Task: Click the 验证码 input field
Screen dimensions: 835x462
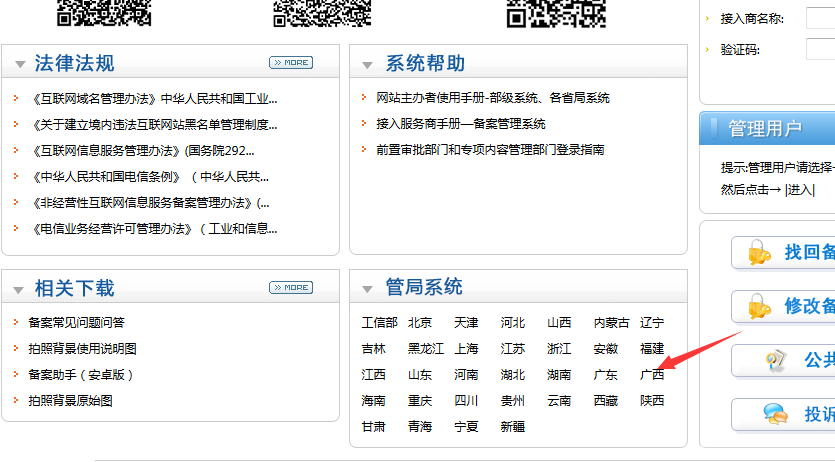Action: click(x=820, y=49)
